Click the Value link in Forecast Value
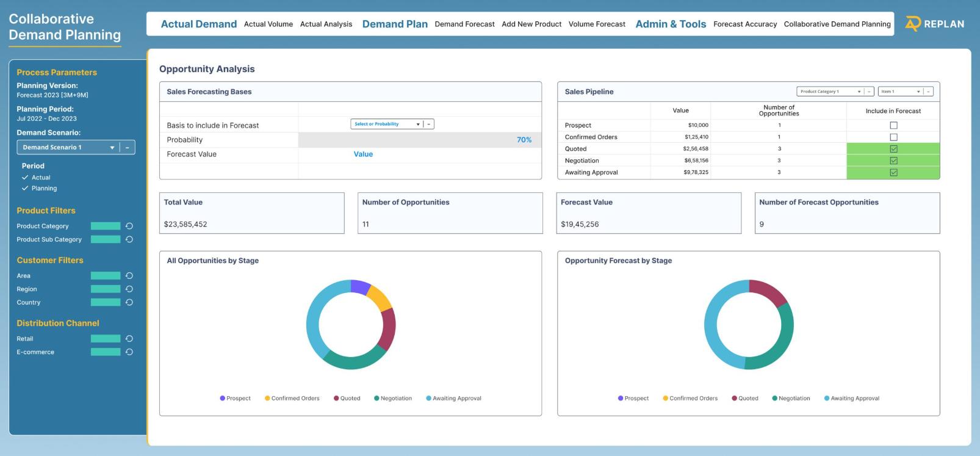The width and height of the screenshot is (980, 456). [x=363, y=154]
